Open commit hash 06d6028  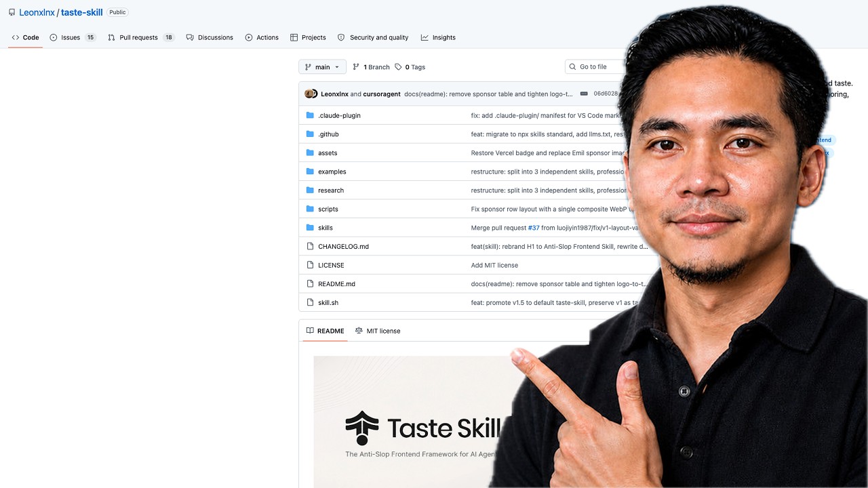(x=606, y=94)
